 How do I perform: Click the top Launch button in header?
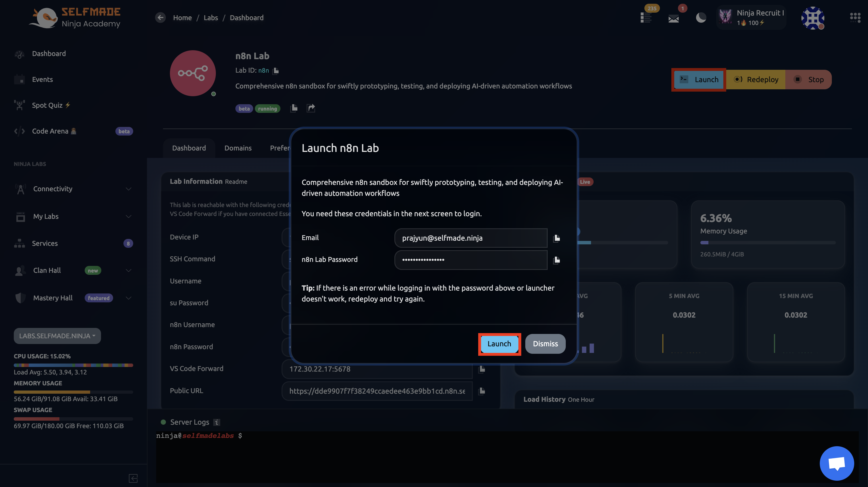(x=699, y=80)
